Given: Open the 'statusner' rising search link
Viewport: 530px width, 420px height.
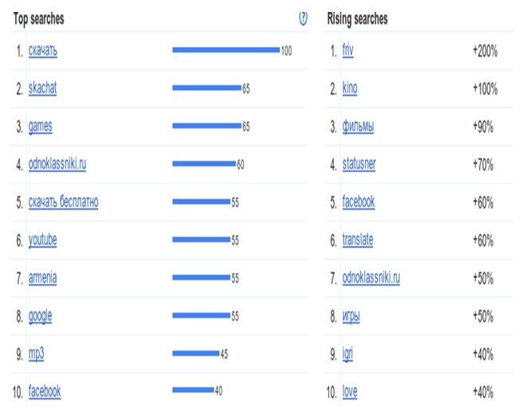Looking at the screenshot, I should tap(359, 164).
